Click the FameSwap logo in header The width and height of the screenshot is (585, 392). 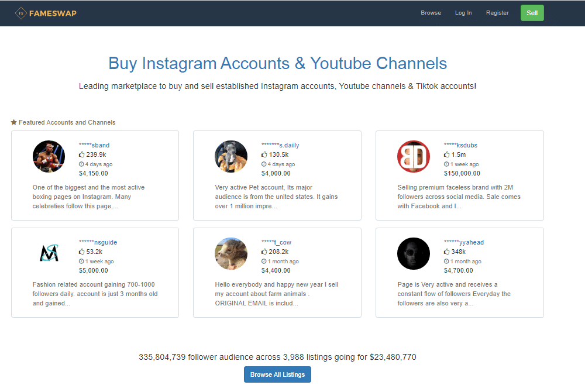(46, 13)
